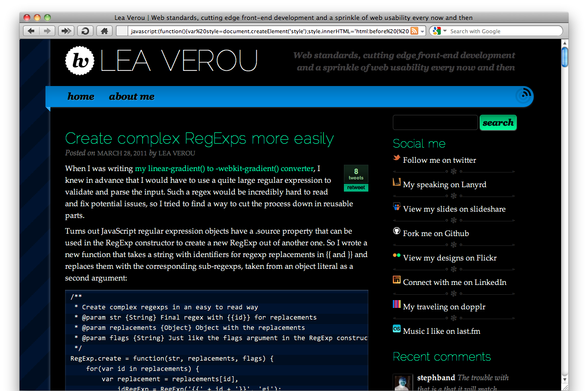
Task: Open the 'home' navigation item
Action: pyautogui.click(x=81, y=97)
